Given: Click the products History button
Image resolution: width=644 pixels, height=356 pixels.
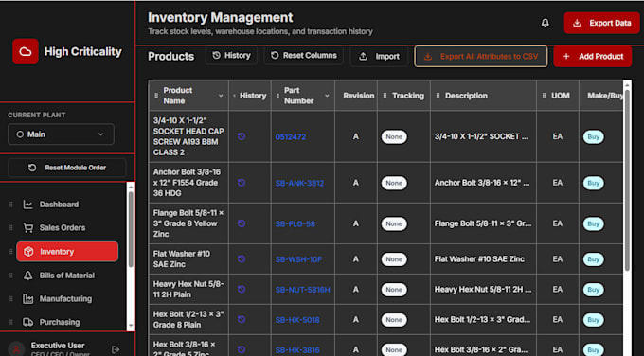Looking at the screenshot, I should click(231, 56).
